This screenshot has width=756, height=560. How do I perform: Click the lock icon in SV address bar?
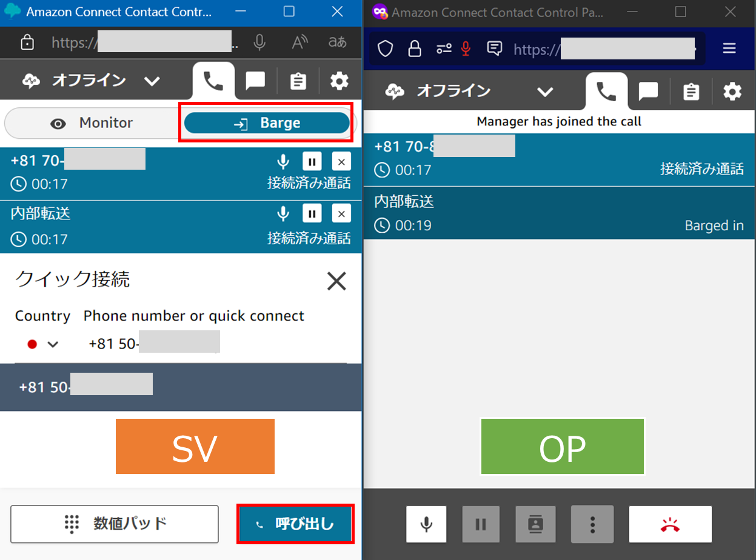click(27, 42)
